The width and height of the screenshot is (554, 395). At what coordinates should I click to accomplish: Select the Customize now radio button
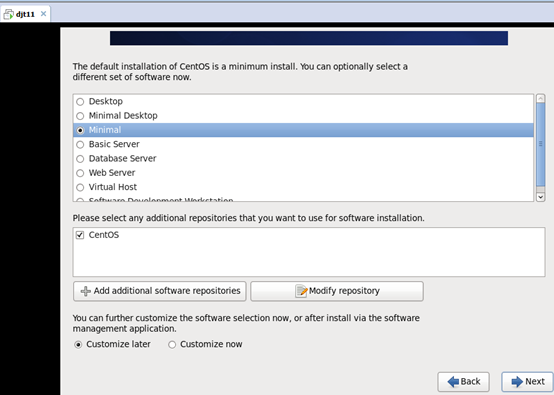point(172,344)
